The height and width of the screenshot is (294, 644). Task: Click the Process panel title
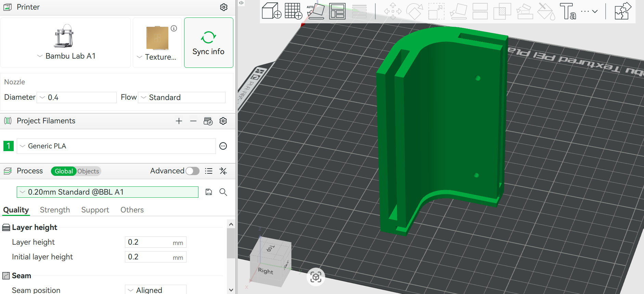30,171
